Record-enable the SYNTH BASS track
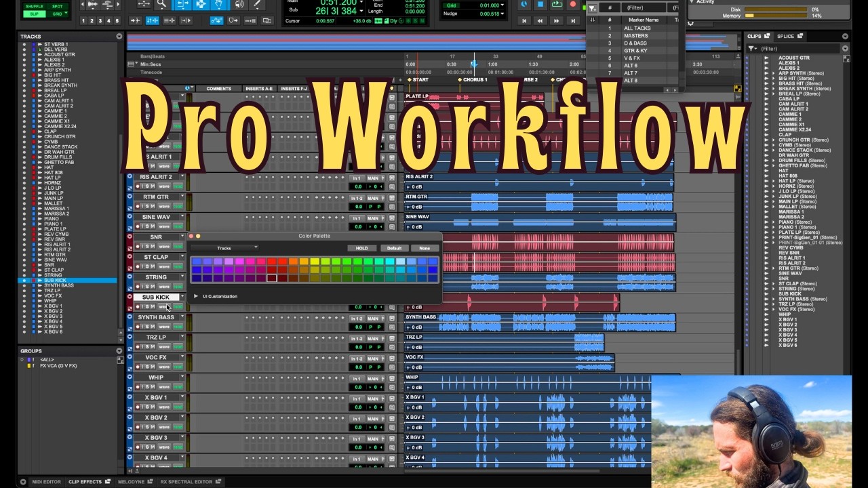This screenshot has height=488, width=868. [x=138, y=327]
